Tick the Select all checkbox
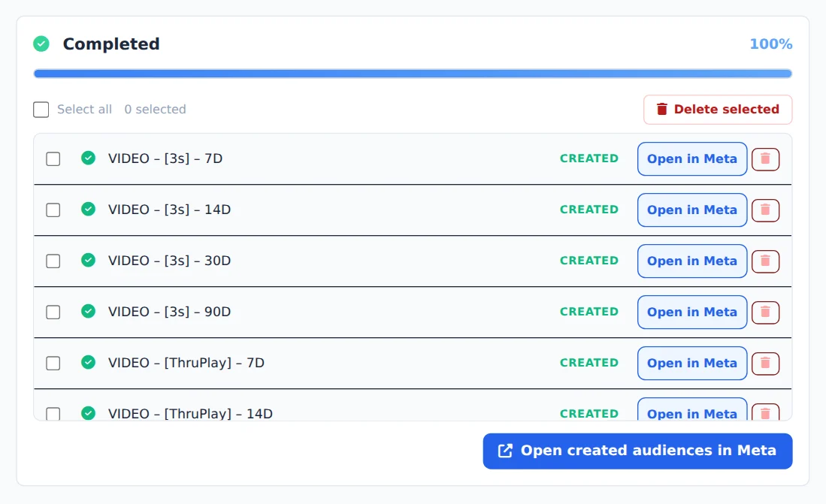Viewport: 826px width, 504px height. 41,110
